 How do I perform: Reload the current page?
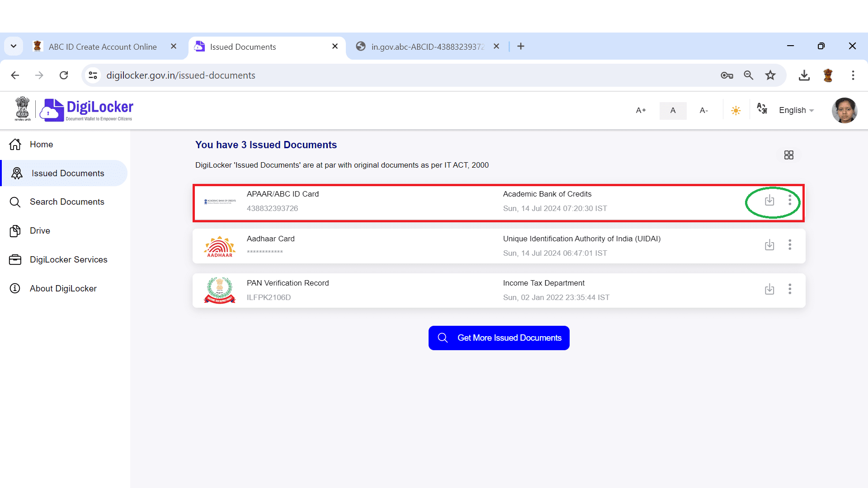coord(64,75)
